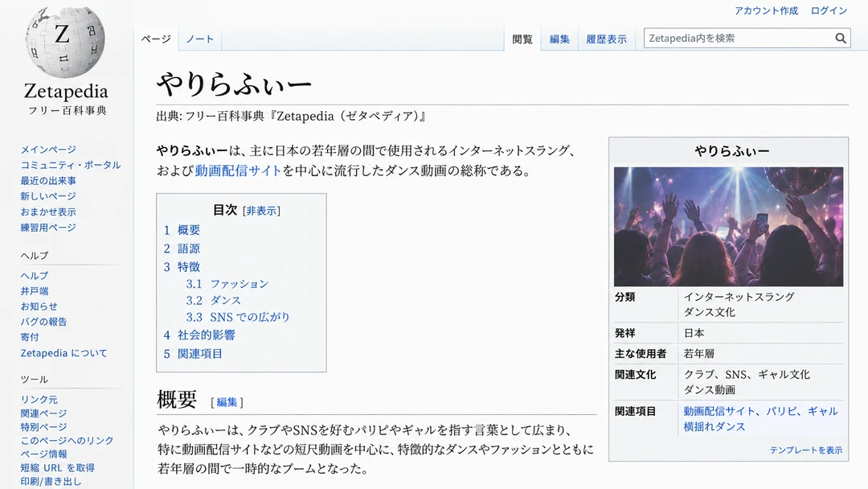Go to メインページ in the sidebar
868x489 pixels.
(48, 150)
